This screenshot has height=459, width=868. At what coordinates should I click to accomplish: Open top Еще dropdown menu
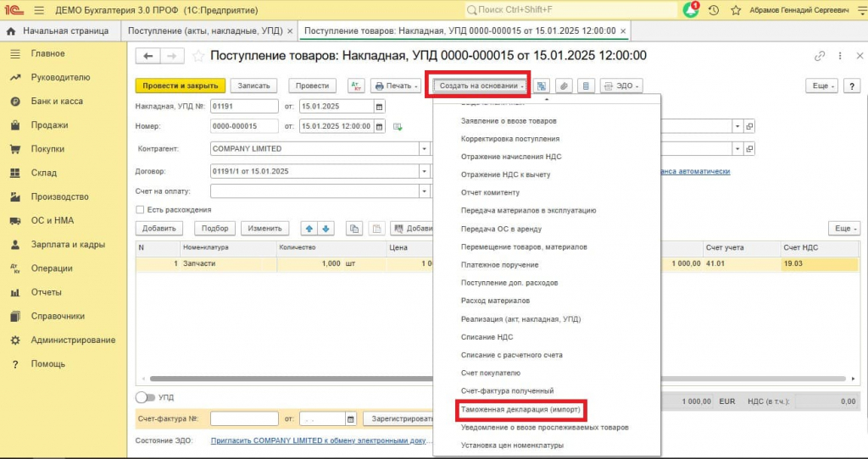(822, 86)
